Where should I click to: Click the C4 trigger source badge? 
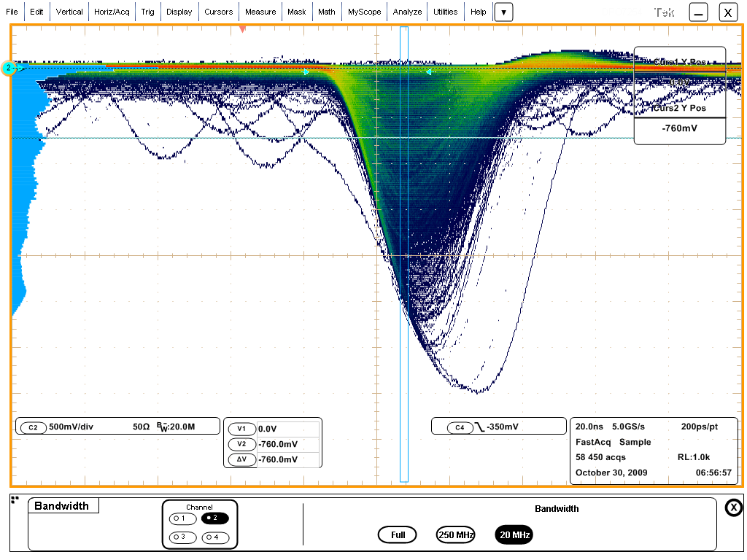pos(460,427)
